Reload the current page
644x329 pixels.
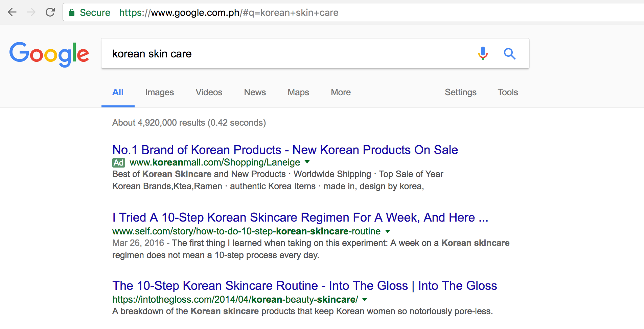point(50,12)
